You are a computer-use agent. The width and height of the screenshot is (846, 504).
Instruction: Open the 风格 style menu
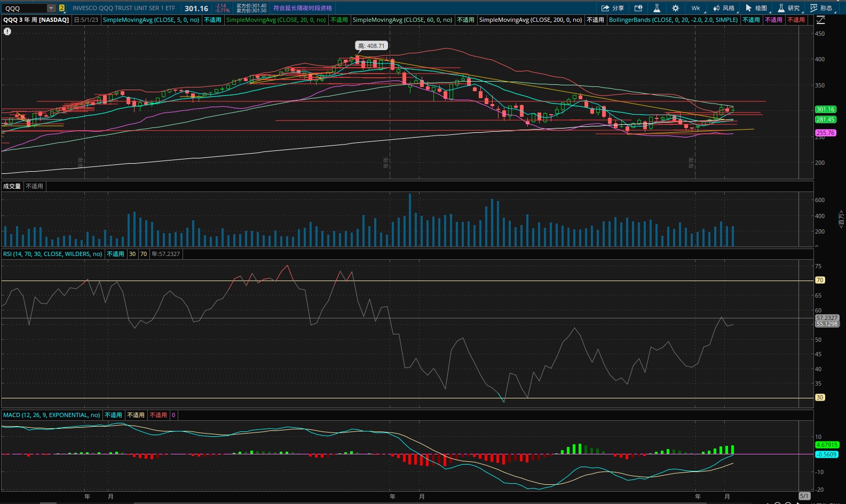(724, 8)
